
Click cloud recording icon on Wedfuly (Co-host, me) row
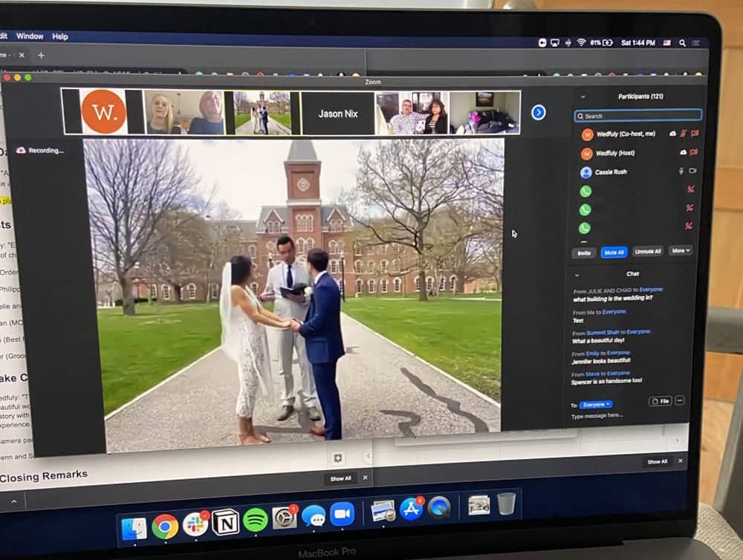[x=672, y=134]
